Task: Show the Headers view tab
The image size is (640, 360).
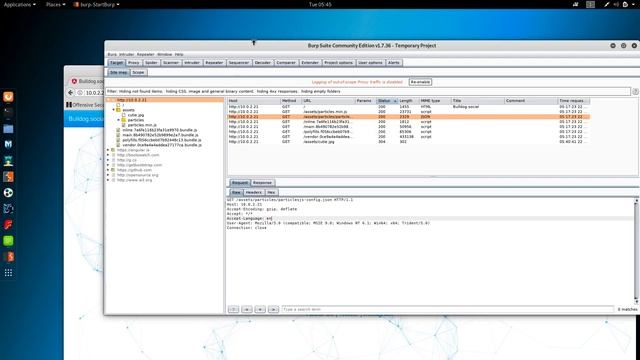Action: [x=253, y=192]
